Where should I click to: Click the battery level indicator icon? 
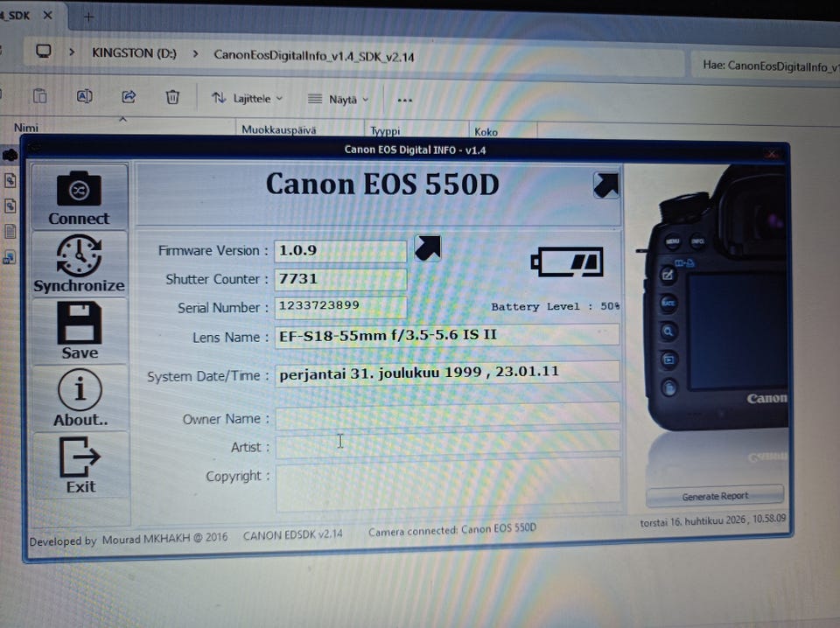[567, 262]
